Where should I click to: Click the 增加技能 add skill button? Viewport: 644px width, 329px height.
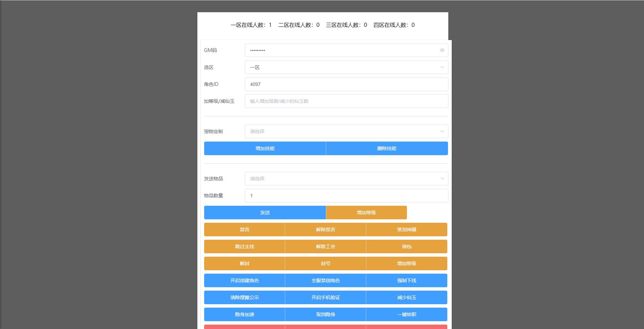click(x=265, y=148)
